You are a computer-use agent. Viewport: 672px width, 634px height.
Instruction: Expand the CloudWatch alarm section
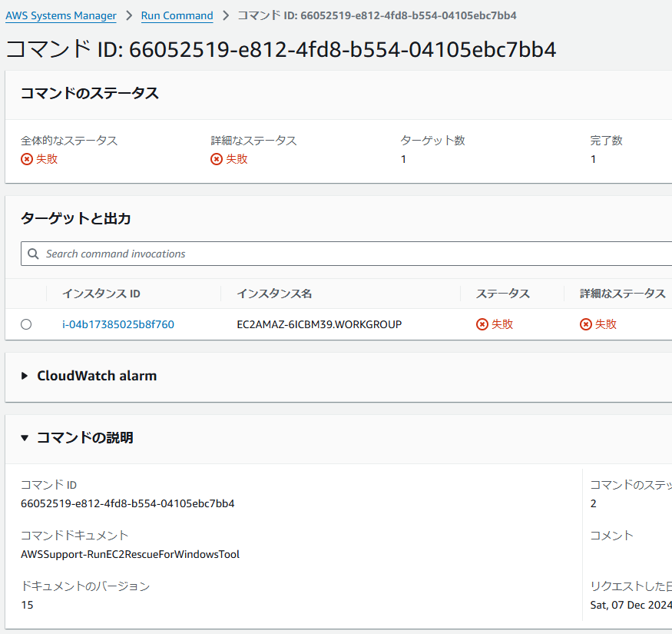coord(25,377)
